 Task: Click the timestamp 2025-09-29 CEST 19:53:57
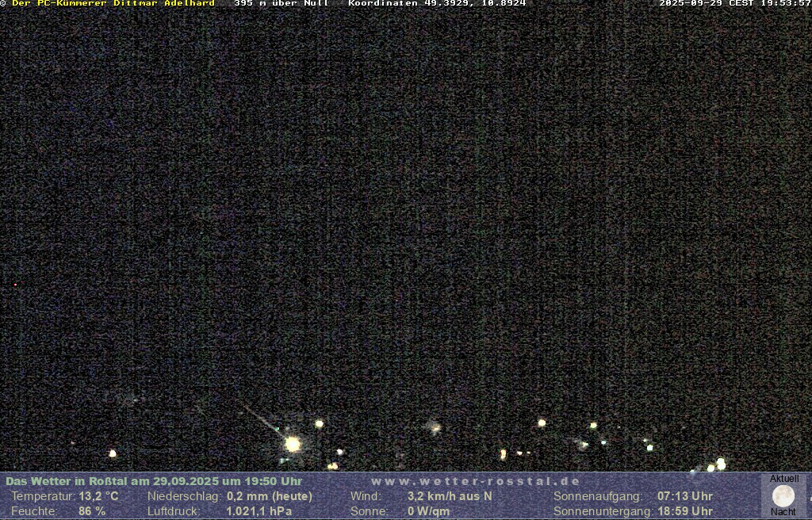(x=735, y=4)
